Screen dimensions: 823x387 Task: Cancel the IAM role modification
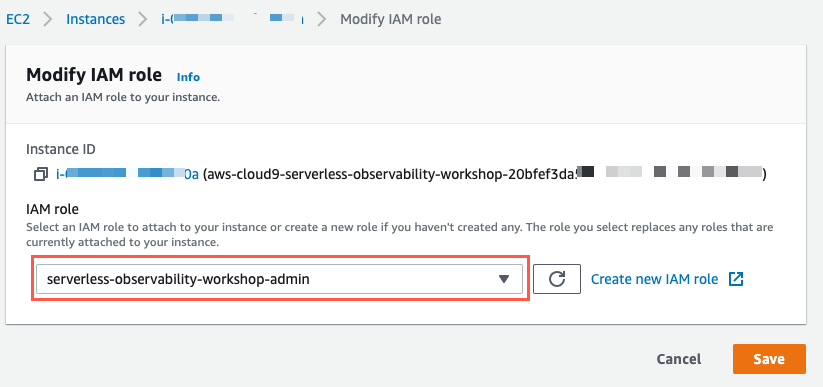679,359
